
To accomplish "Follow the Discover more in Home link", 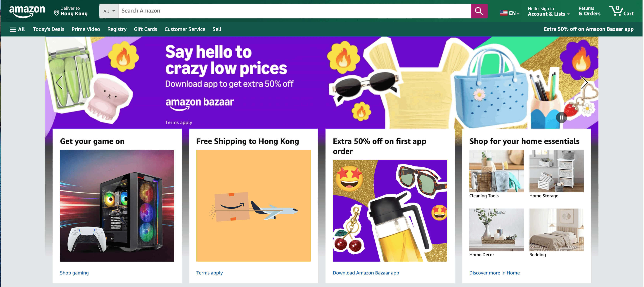I will (x=494, y=273).
